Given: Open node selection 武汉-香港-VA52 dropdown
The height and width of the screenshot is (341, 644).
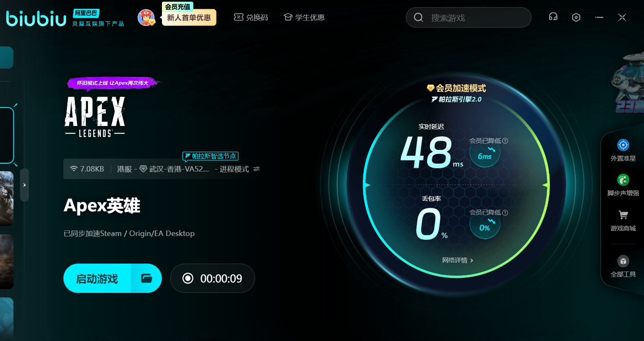Looking at the screenshot, I should click(179, 169).
